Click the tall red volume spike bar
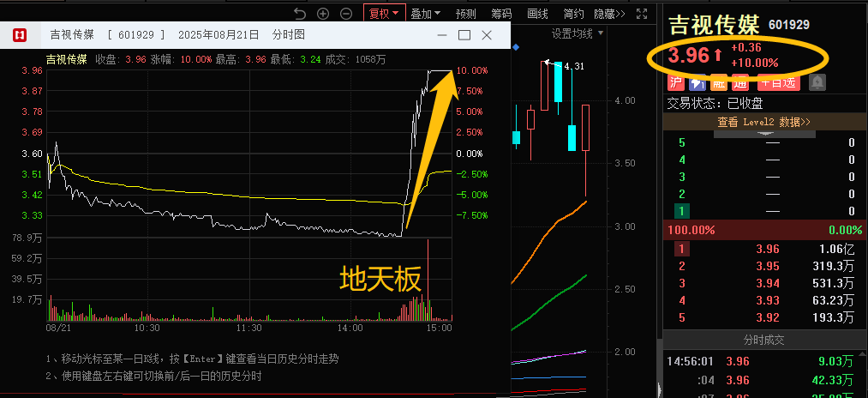868x398 pixels. coord(428,280)
